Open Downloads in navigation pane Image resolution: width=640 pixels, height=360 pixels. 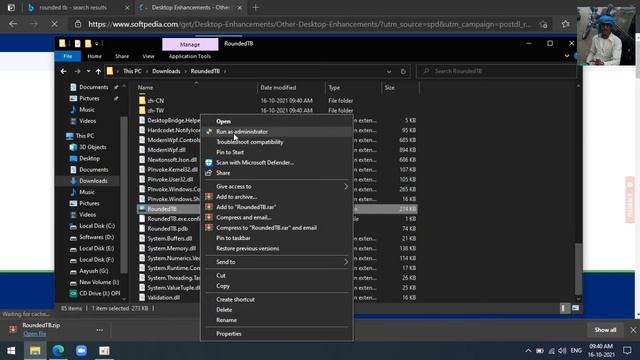pyautogui.click(x=93, y=181)
